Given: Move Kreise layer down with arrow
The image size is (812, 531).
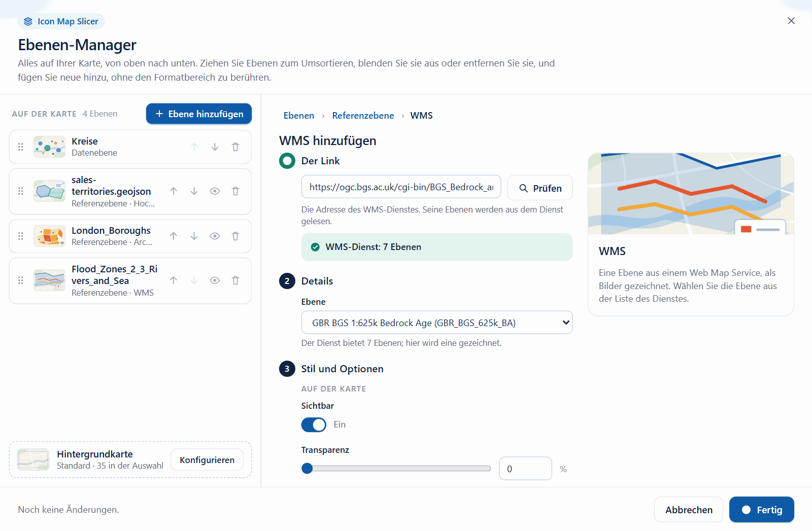Looking at the screenshot, I should 215,147.
